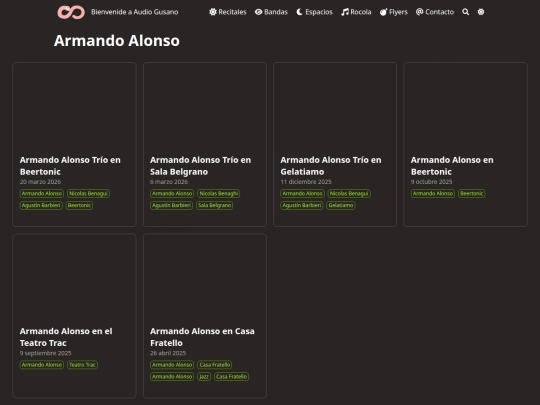Open Armando Alonso Trío en Gelatiamo post
The image size is (540, 405).
coord(331,166)
